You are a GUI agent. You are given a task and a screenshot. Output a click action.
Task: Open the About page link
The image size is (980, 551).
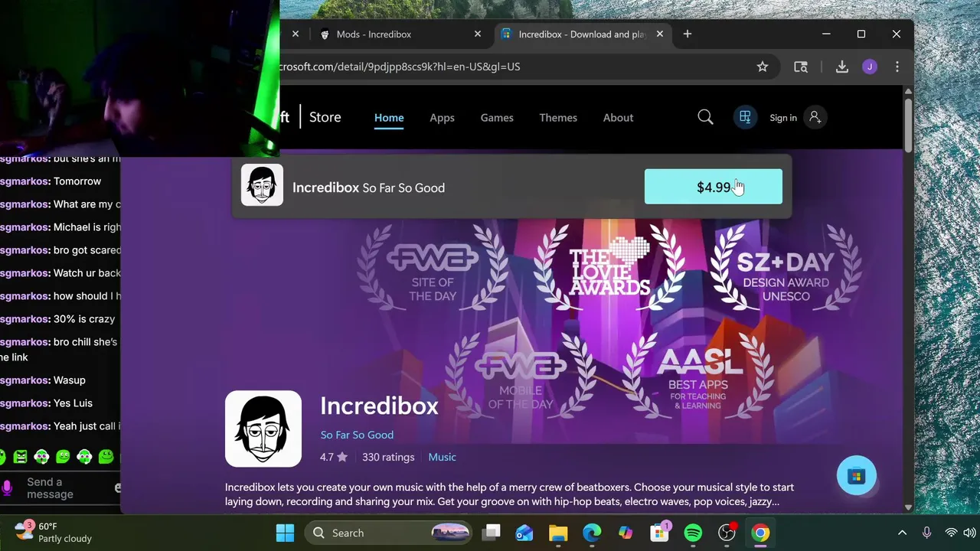pos(618,117)
